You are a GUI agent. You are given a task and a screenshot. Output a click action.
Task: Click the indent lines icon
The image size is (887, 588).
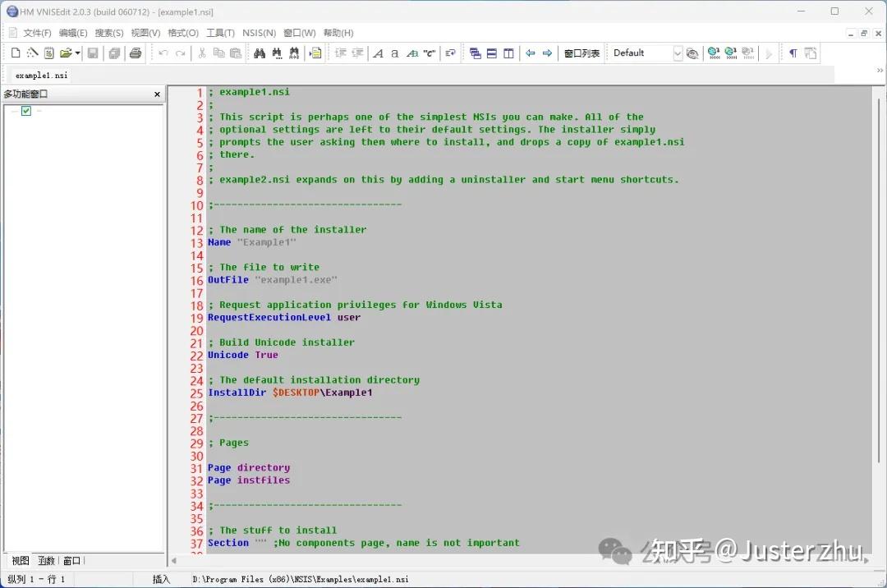[x=341, y=53]
